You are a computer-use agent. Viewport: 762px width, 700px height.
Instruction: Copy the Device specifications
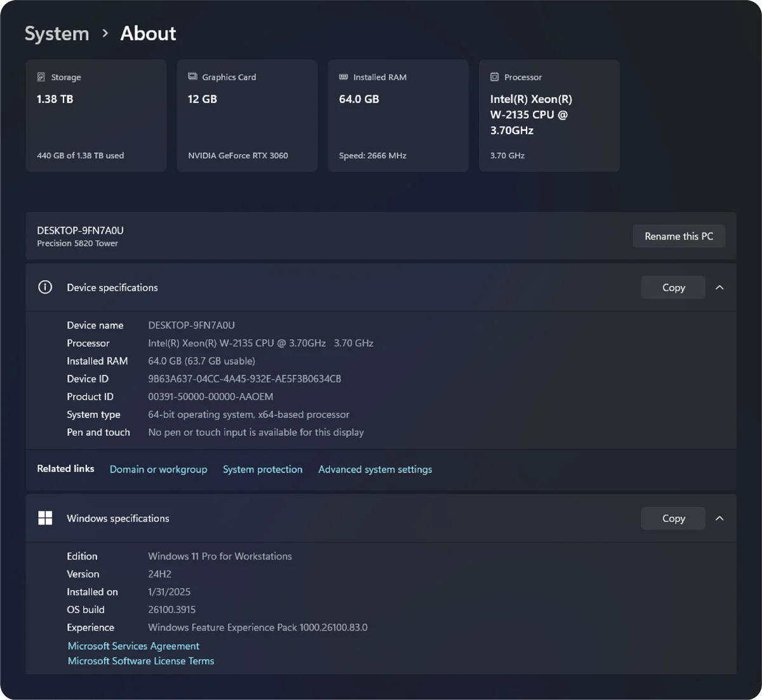(673, 288)
